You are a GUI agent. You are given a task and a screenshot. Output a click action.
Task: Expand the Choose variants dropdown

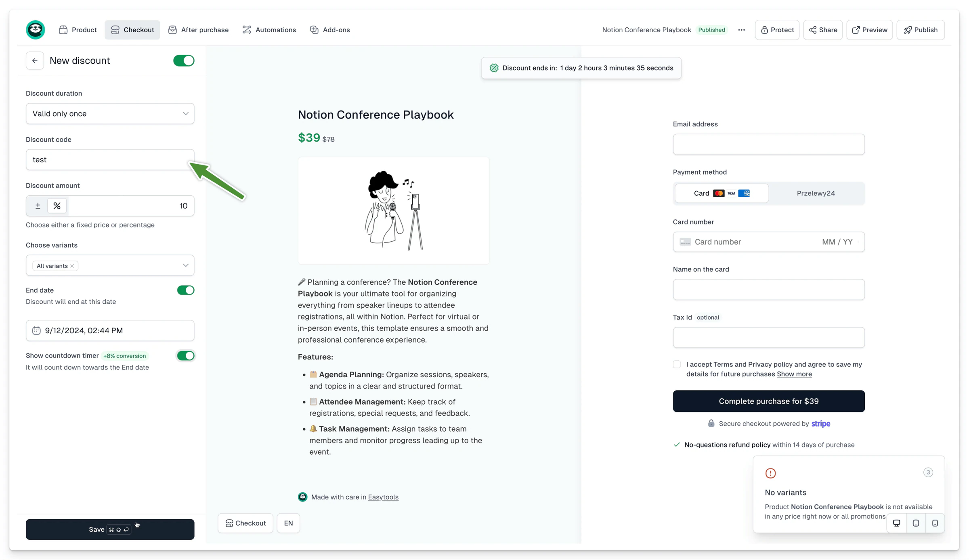point(185,265)
